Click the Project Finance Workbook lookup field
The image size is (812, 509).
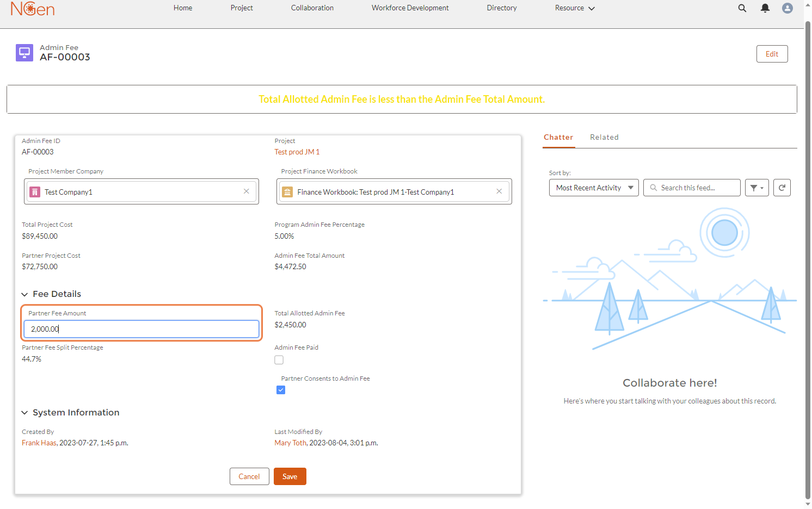[x=394, y=192]
